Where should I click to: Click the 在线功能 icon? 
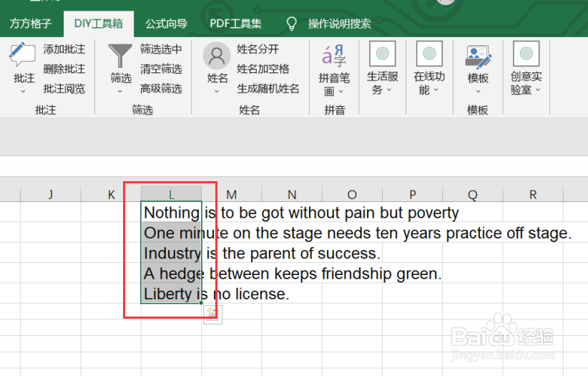point(429,54)
